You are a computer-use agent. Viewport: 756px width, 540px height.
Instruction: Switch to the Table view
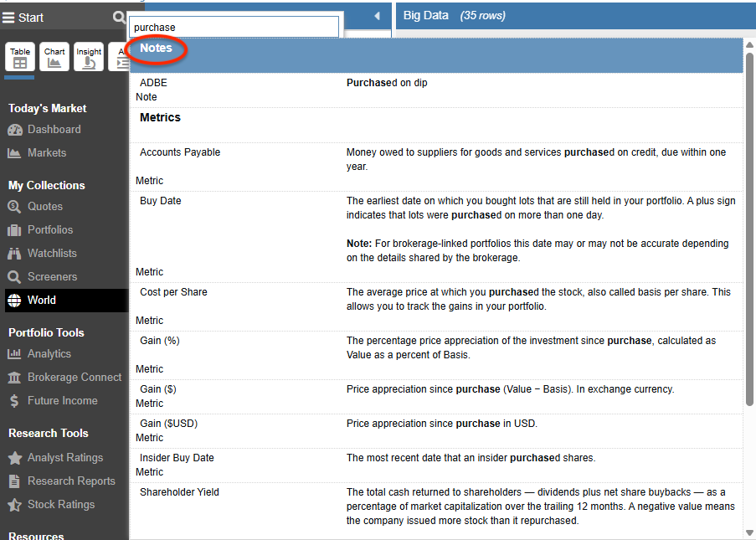[x=20, y=57]
